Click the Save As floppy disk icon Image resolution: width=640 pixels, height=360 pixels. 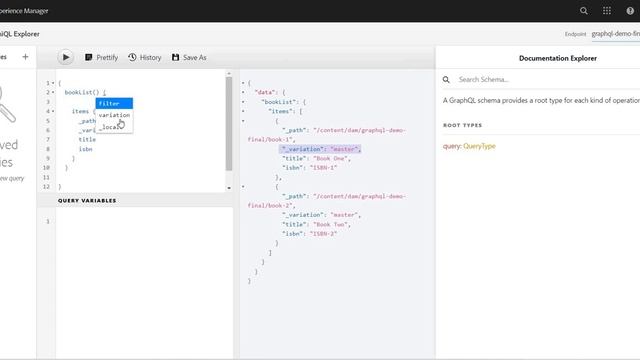click(176, 57)
